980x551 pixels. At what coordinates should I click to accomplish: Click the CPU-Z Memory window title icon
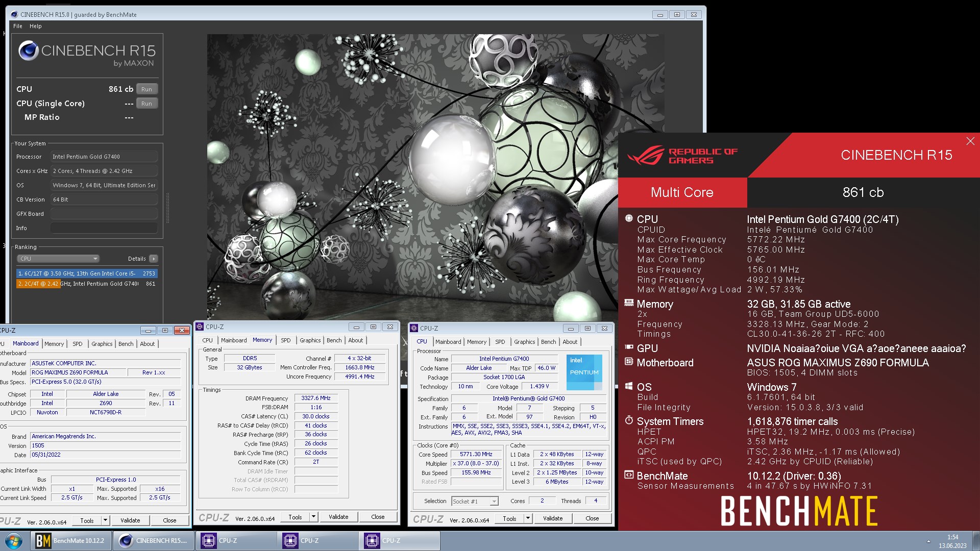200,327
